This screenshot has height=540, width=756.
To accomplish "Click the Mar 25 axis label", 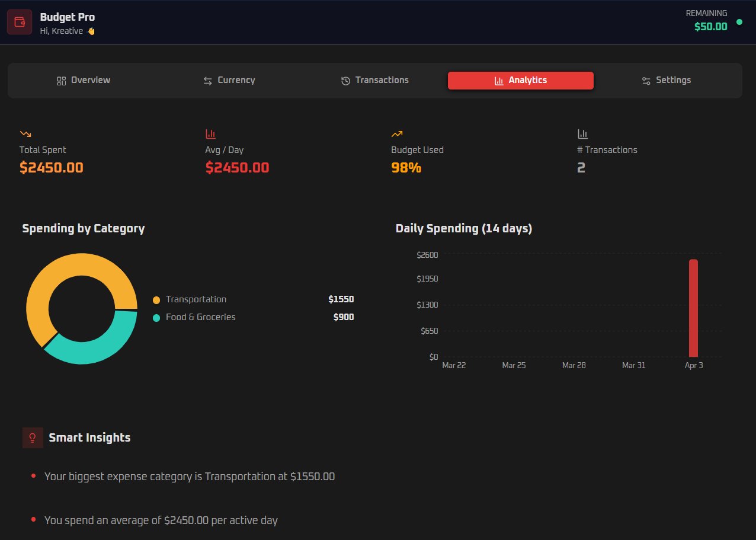I will pos(514,366).
